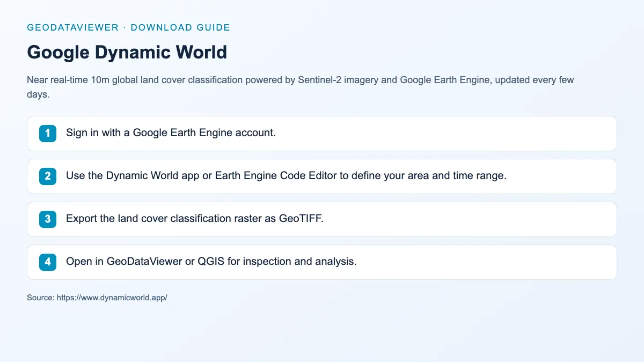
Task: Select 'Export the land cover classification raster' text
Action: 195,218
